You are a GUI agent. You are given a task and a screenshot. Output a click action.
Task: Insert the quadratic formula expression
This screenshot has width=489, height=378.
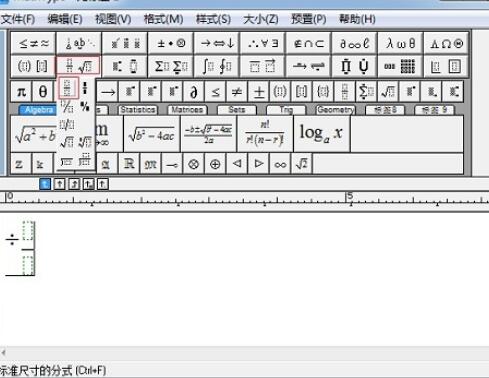pos(208,134)
